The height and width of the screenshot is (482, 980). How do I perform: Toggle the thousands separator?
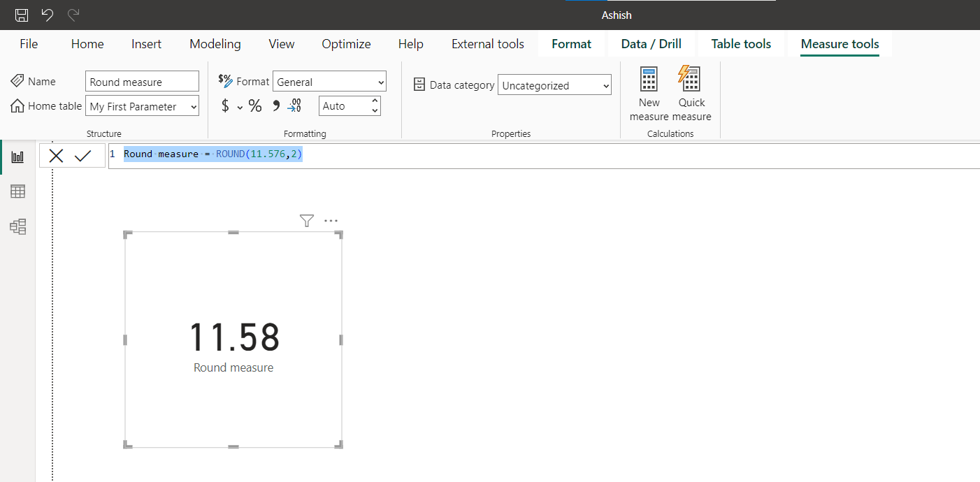tap(275, 105)
